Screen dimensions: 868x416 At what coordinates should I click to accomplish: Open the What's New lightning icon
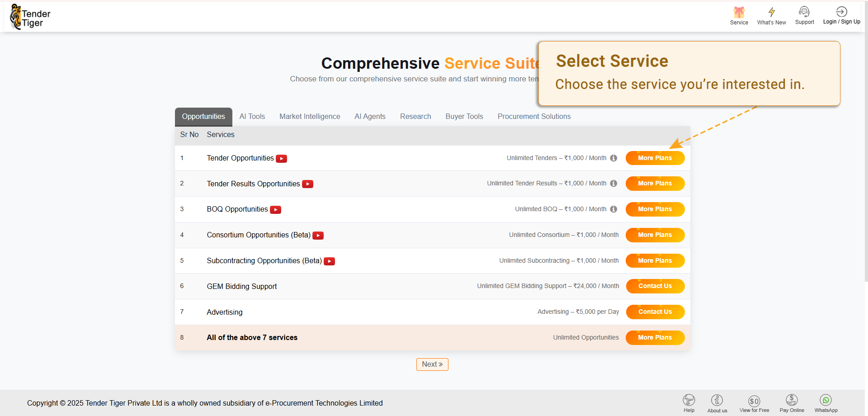tap(771, 12)
